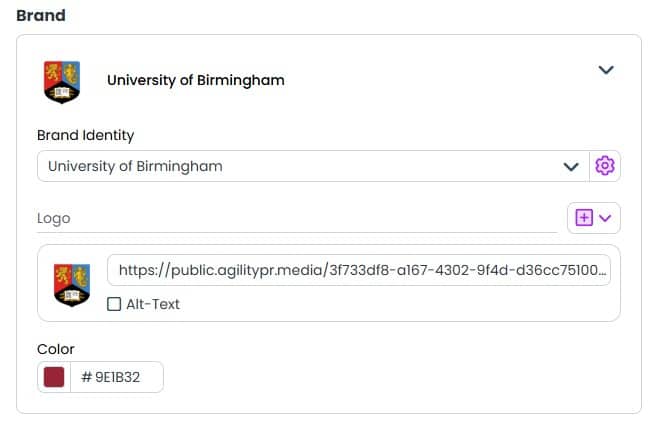Select University of Birmingham text in Brand Identity field

coord(135,166)
